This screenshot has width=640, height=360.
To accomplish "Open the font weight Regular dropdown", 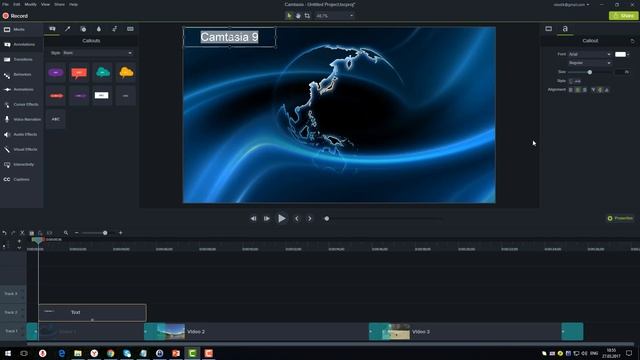I will (590, 63).
